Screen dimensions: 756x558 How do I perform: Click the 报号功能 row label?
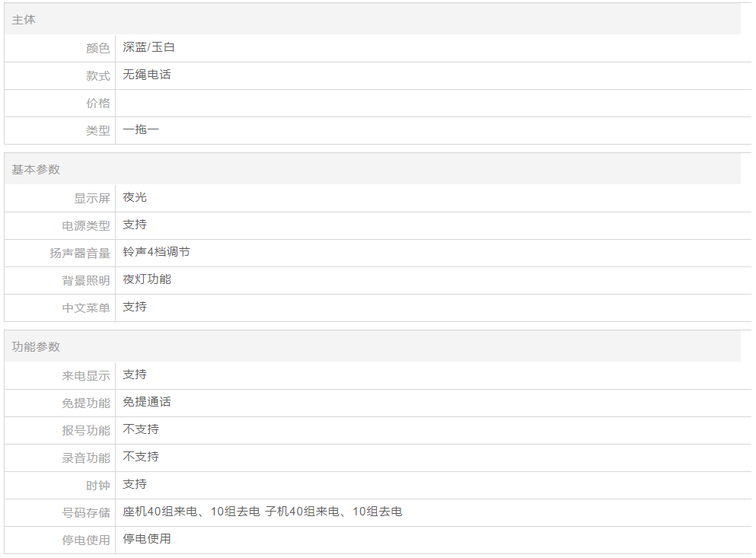click(86, 430)
